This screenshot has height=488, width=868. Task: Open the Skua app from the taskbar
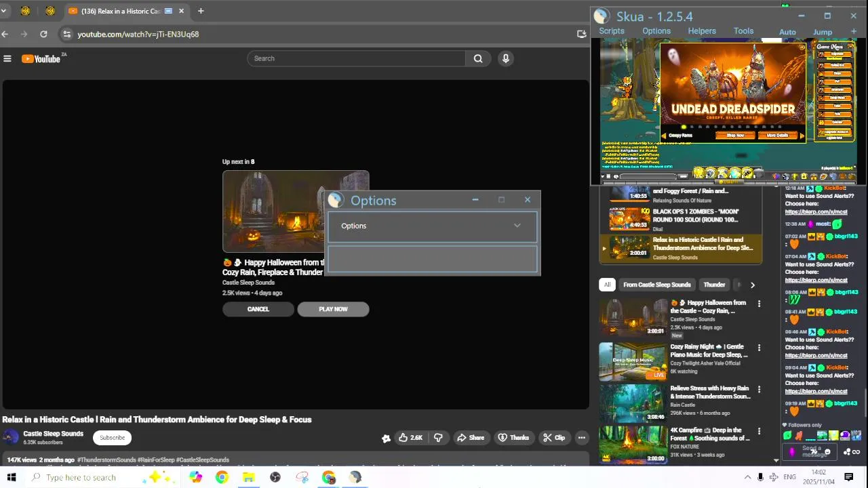point(355,477)
